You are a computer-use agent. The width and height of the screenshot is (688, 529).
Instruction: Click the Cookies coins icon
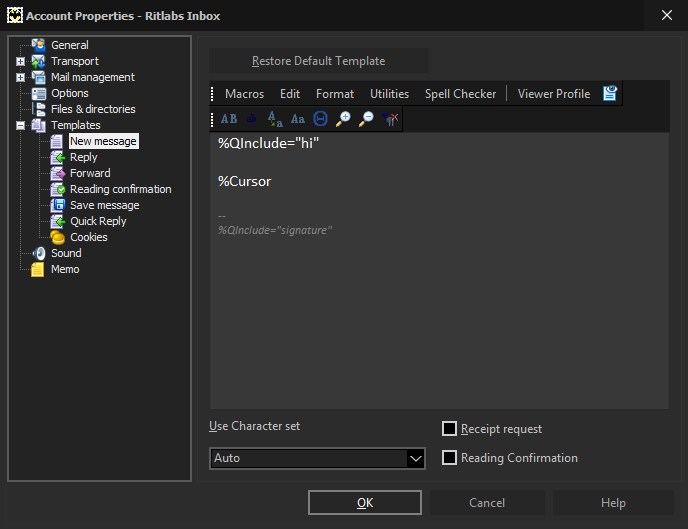[57, 237]
